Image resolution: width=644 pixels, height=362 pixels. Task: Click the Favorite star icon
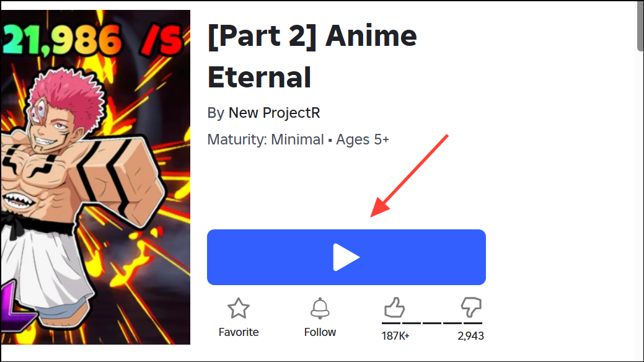coord(238,308)
